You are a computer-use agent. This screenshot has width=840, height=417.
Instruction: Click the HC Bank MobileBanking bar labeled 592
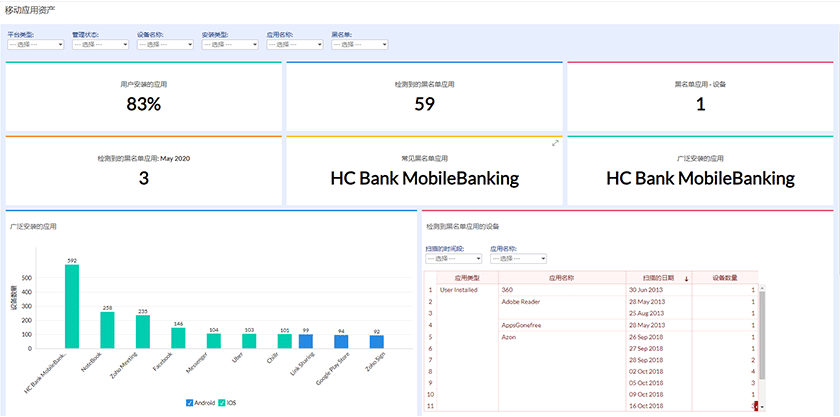[x=72, y=307]
